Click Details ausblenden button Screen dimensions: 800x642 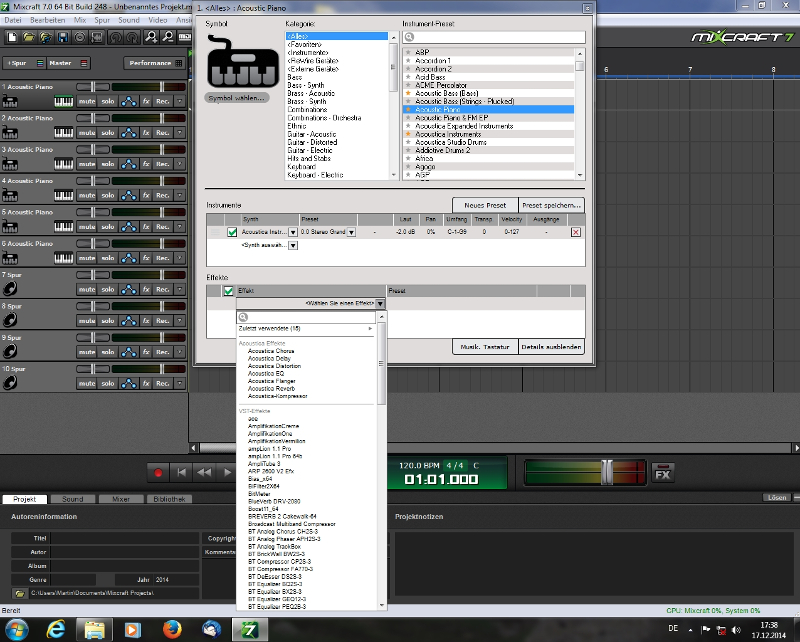pos(552,347)
